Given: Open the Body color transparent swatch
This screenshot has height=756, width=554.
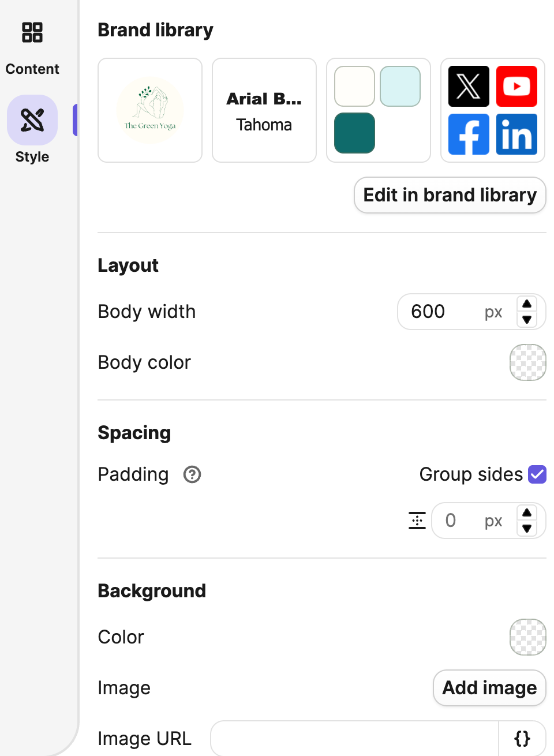Looking at the screenshot, I should [527, 362].
